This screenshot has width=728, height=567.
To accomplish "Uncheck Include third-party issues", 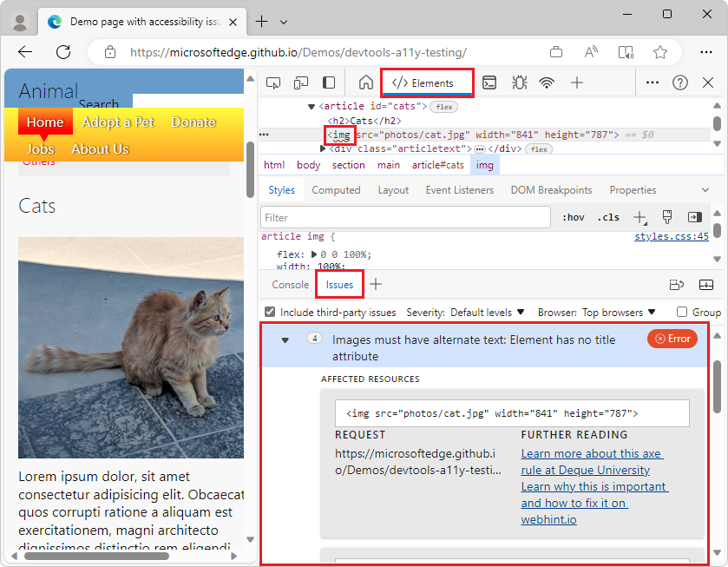I will click(x=272, y=312).
